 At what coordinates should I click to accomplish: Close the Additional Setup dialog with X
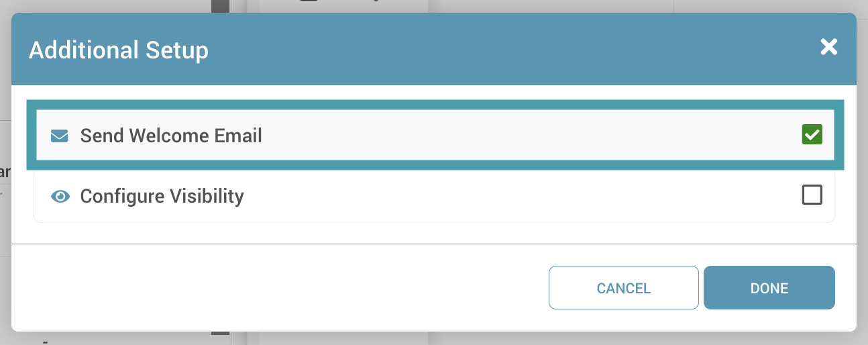829,47
